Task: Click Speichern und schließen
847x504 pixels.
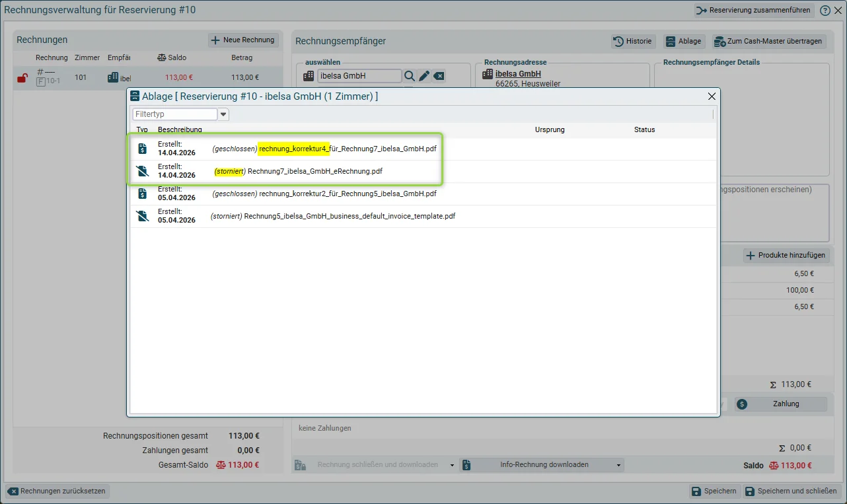Action: click(x=792, y=491)
